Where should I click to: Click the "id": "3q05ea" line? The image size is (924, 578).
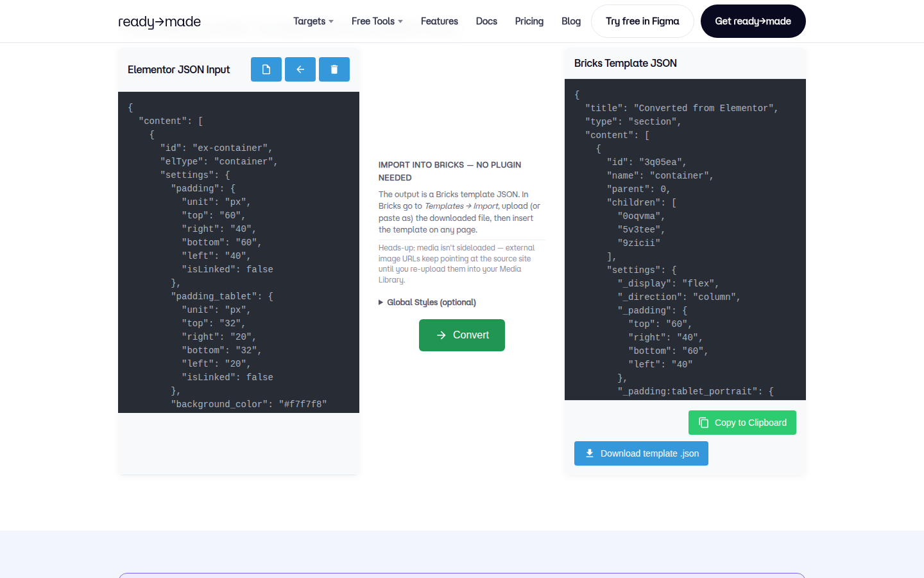[x=647, y=162]
